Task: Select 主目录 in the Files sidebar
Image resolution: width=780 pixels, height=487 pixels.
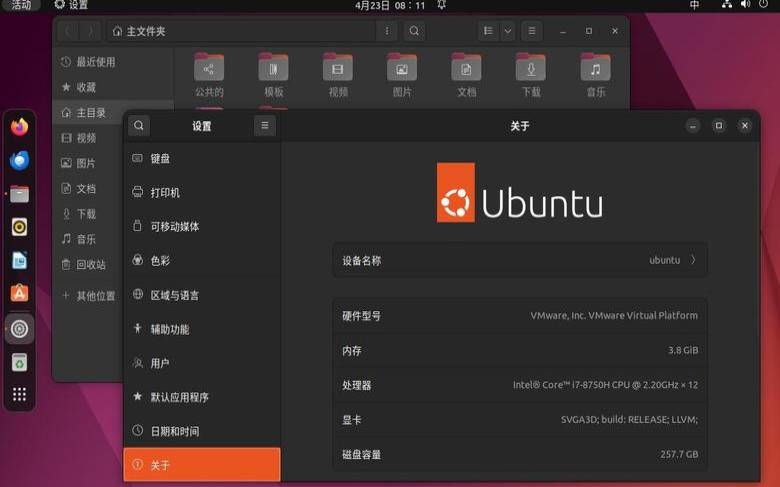Action: point(89,112)
